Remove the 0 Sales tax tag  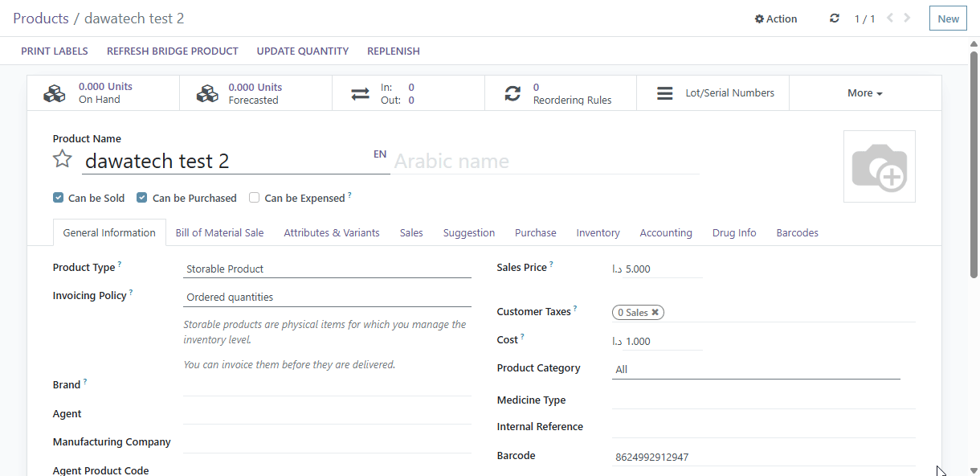point(655,312)
